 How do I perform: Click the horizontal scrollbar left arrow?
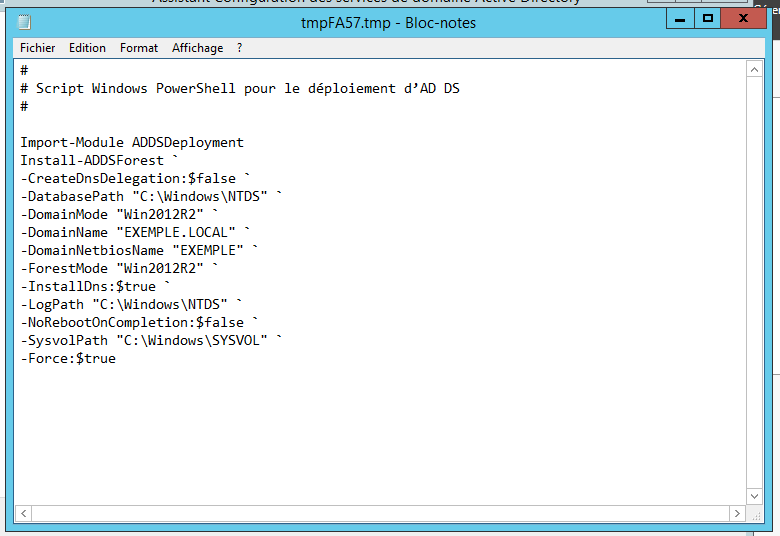[23, 513]
